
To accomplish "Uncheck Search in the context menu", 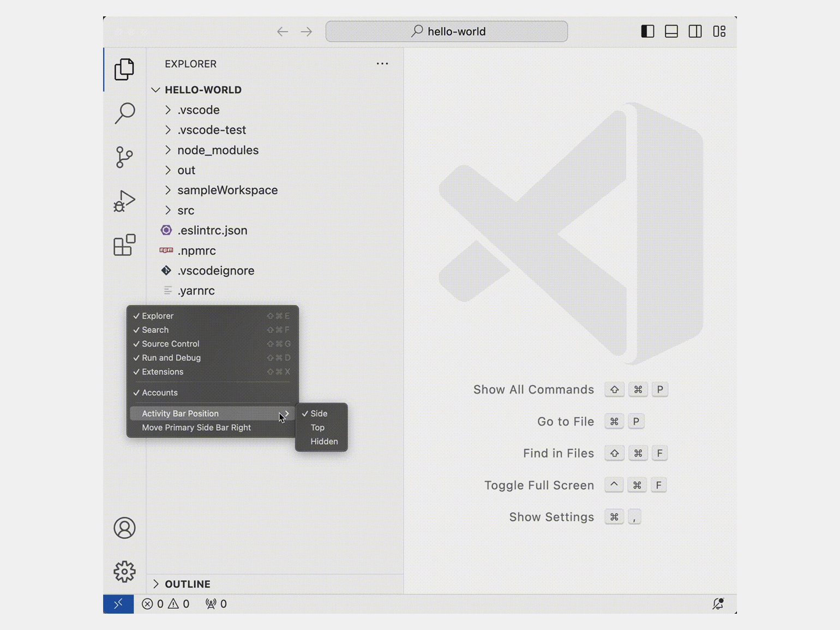I will (212, 330).
